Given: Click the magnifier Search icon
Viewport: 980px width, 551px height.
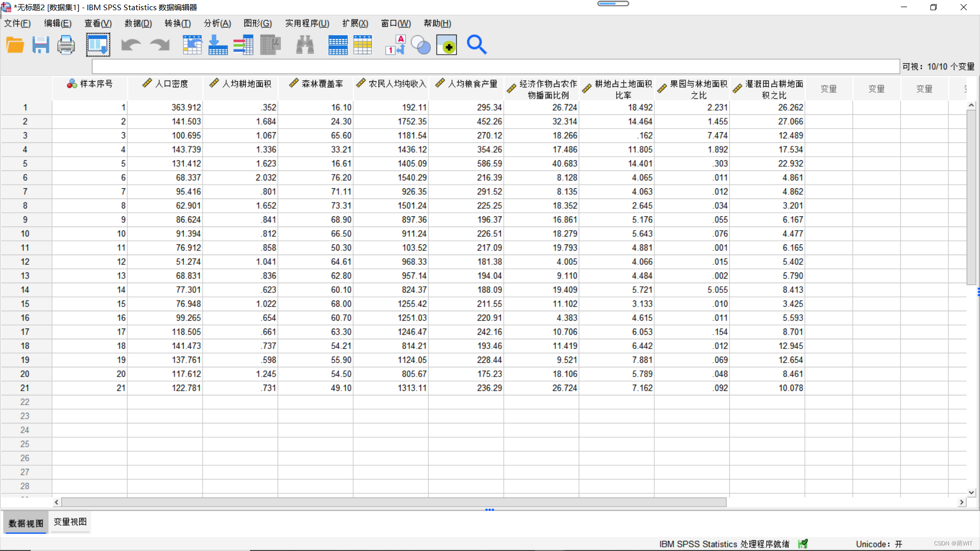Looking at the screenshot, I should [x=477, y=45].
